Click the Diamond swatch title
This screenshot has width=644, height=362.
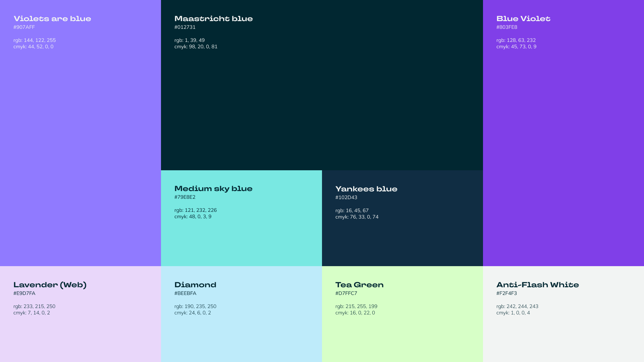pos(195,285)
